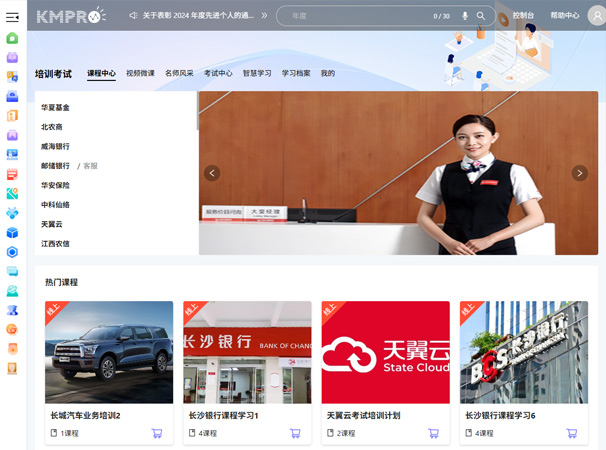Toggle the sidebar menu collapse icon

click(x=12, y=17)
